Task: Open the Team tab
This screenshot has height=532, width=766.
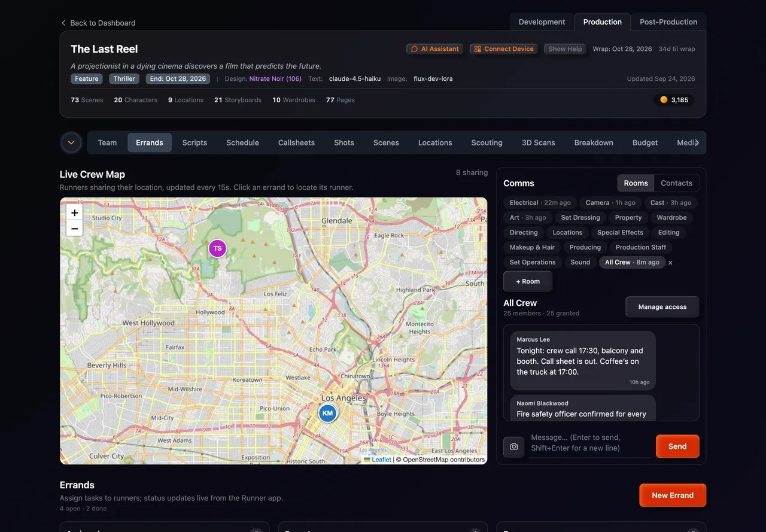Action: [108, 142]
